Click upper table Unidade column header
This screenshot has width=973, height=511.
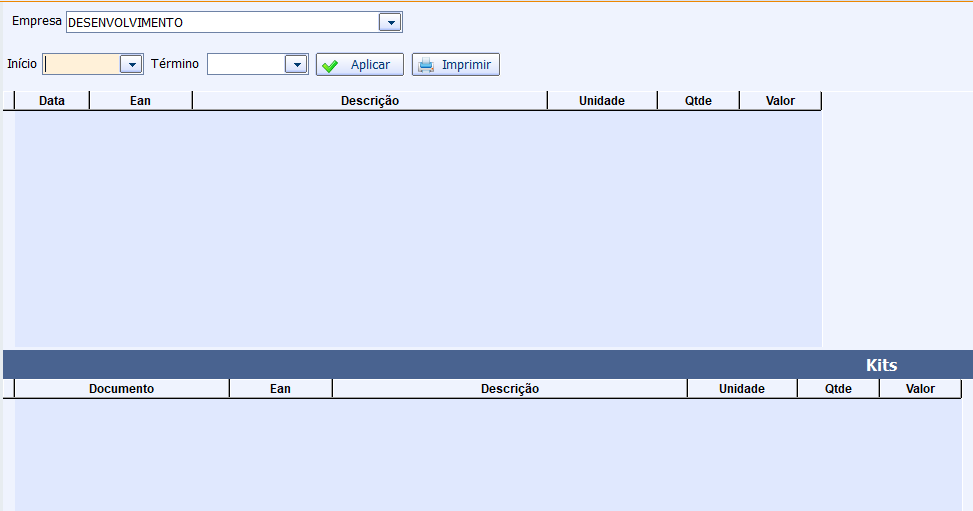(x=602, y=101)
